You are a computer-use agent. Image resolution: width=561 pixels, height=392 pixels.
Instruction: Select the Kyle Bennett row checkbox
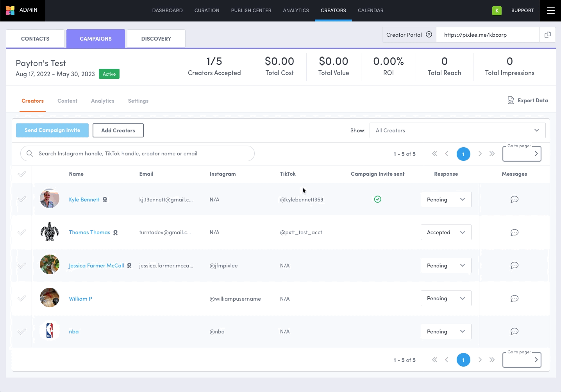(x=22, y=200)
